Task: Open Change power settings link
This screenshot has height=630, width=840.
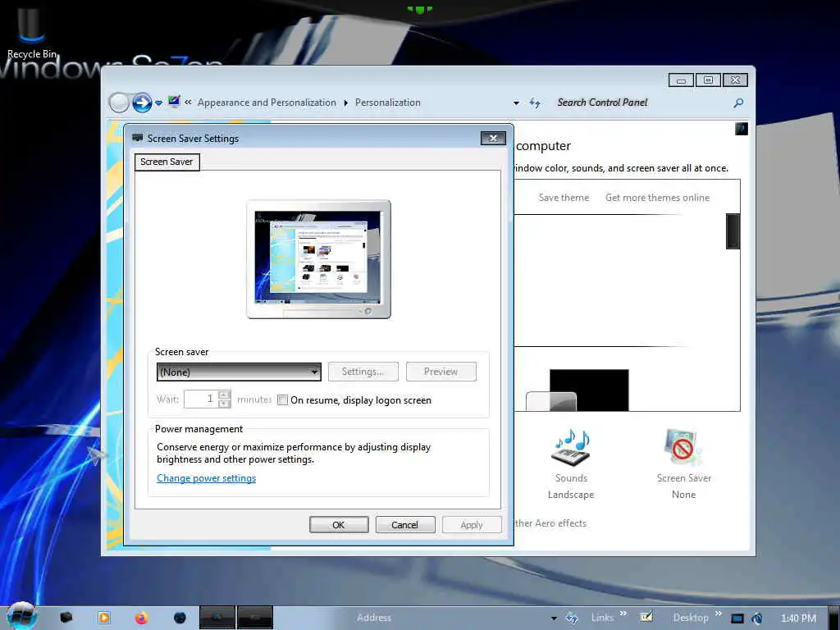Action: pos(206,478)
